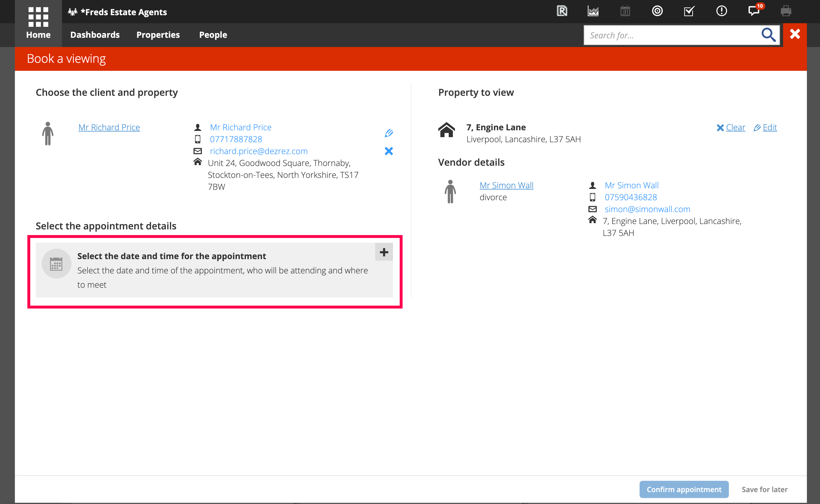The height and width of the screenshot is (504, 820).
Task: Edit the property to view
Action: (x=765, y=127)
